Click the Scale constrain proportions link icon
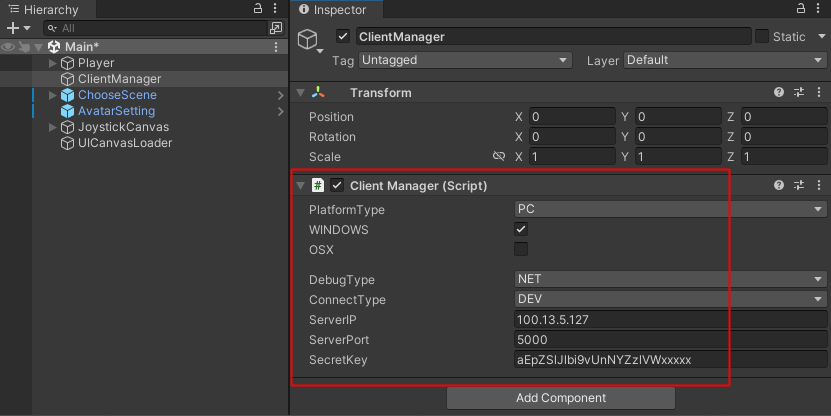 pyautogui.click(x=498, y=157)
